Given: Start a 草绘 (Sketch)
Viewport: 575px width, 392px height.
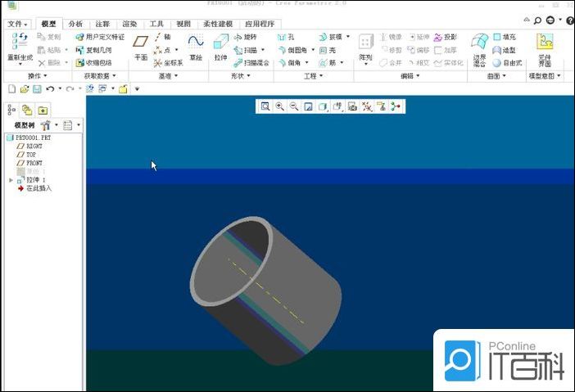Looking at the screenshot, I should click(195, 46).
